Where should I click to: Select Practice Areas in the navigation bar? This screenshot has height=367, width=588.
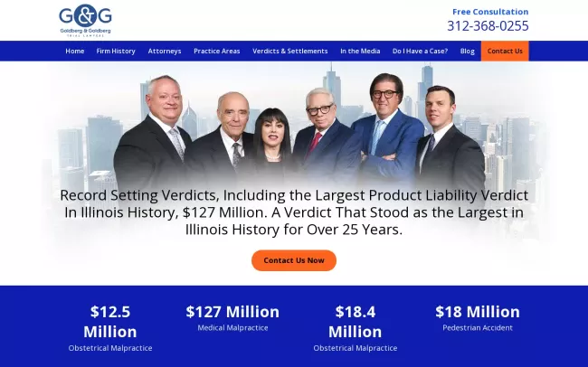[x=217, y=51]
